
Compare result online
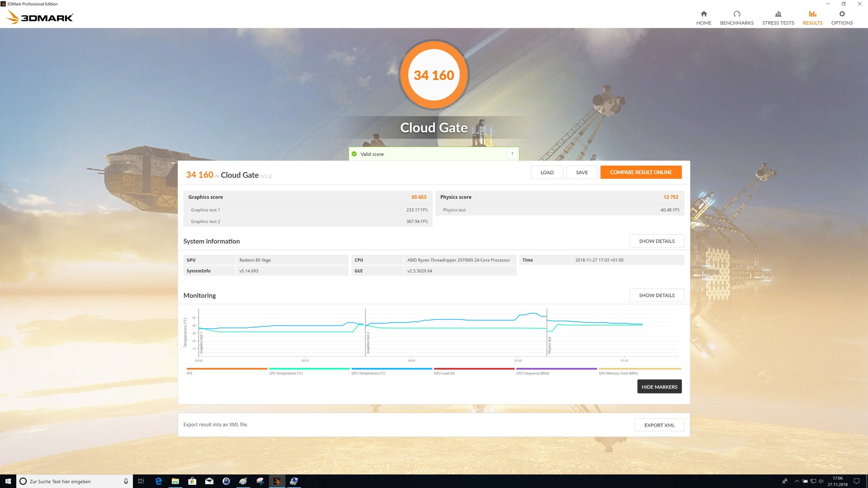click(640, 172)
